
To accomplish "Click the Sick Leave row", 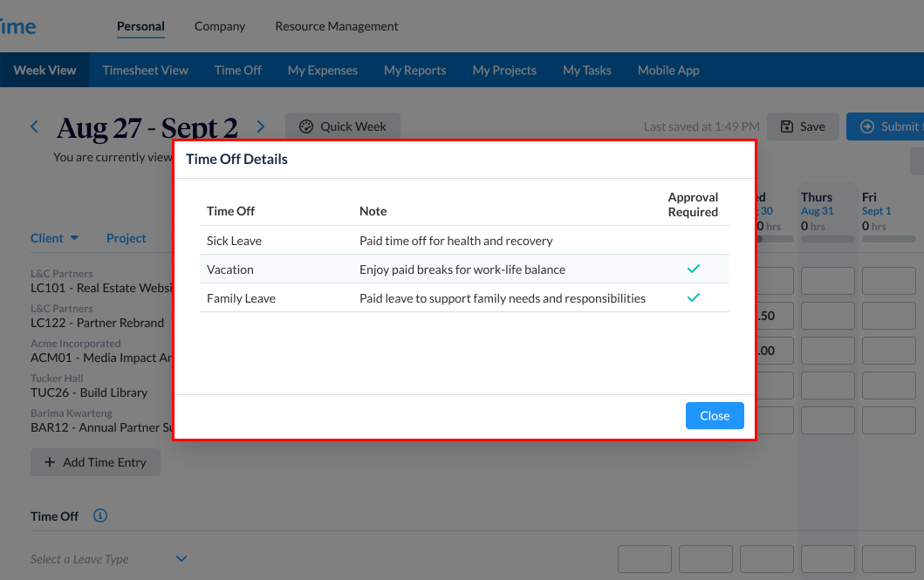I will [464, 240].
